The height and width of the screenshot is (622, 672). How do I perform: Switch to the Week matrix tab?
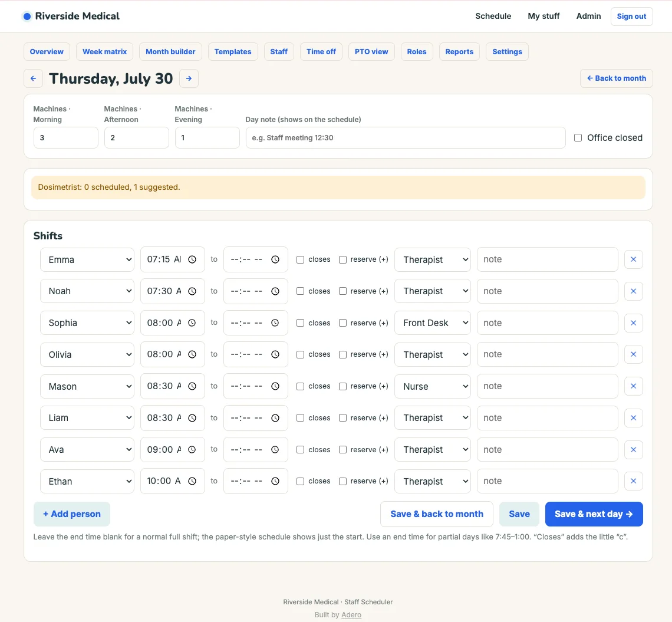coord(104,51)
